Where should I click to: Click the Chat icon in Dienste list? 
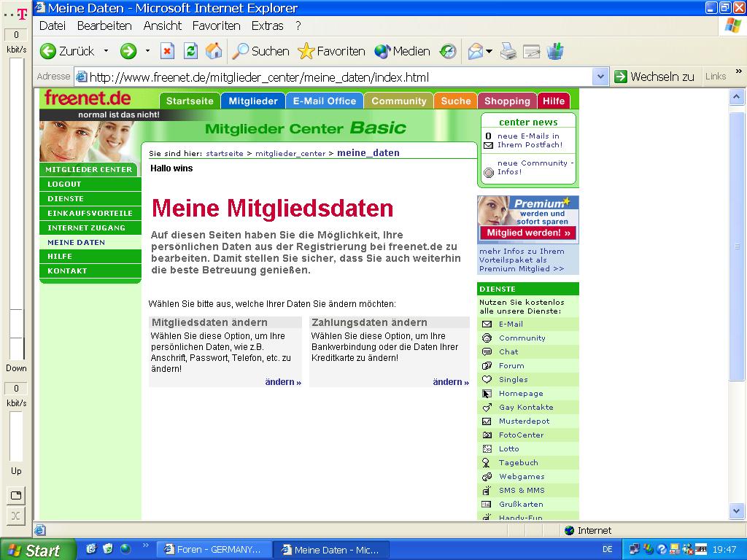[487, 352]
